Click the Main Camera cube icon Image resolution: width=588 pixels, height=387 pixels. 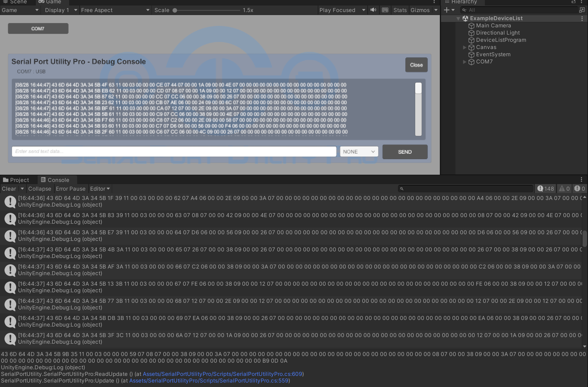pos(471,26)
